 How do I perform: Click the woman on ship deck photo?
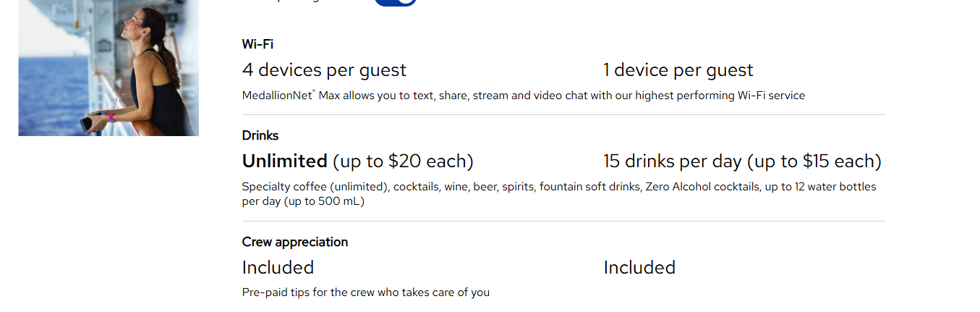[x=108, y=67]
